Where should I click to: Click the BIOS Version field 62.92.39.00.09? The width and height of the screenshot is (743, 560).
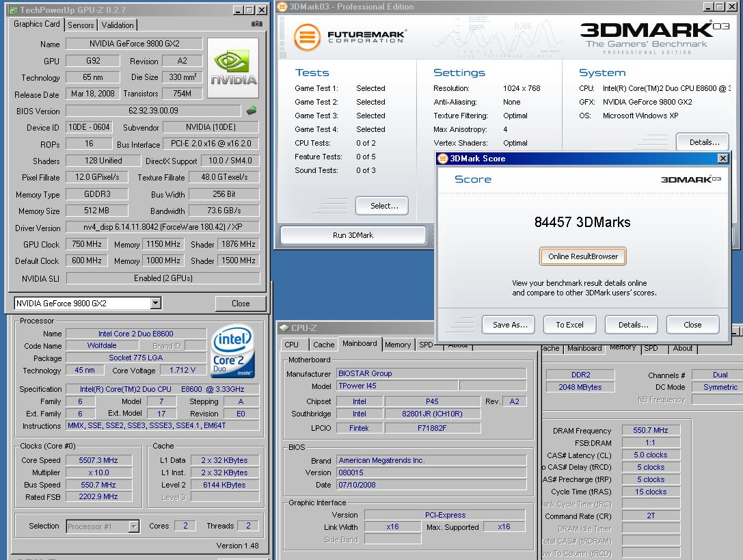[x=153, y=111]
